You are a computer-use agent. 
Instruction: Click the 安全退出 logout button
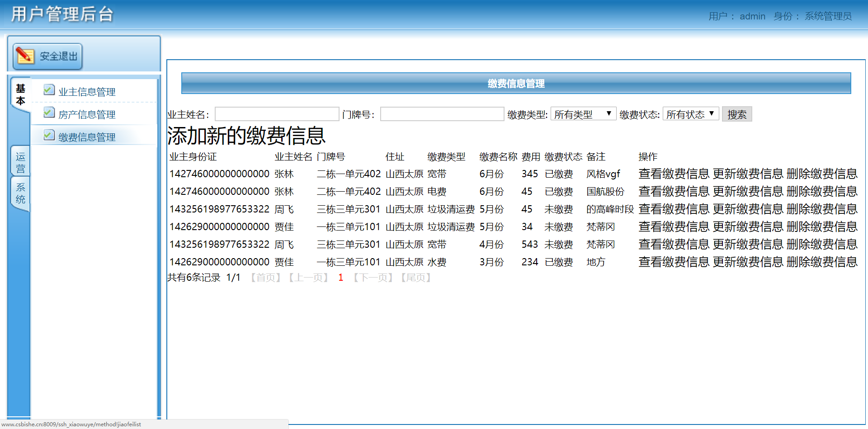point(47,56)
